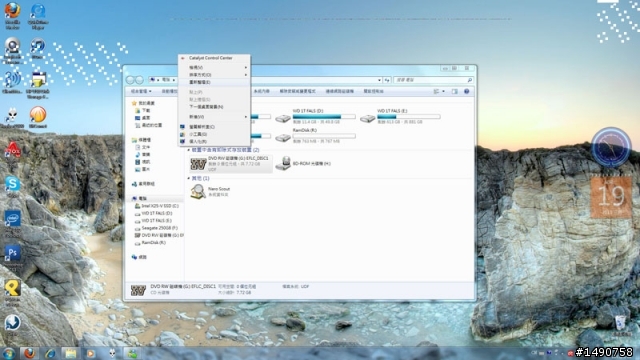Open the red Adobe Reader desktop shortcut
Image resolution: width=640 pixels, height=360 pixels.
click(x=12, y=150)
